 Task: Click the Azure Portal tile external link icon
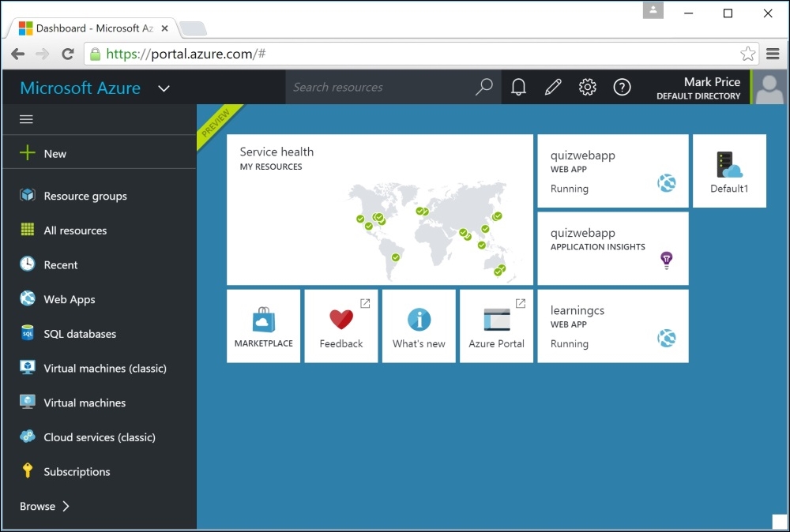521,303
